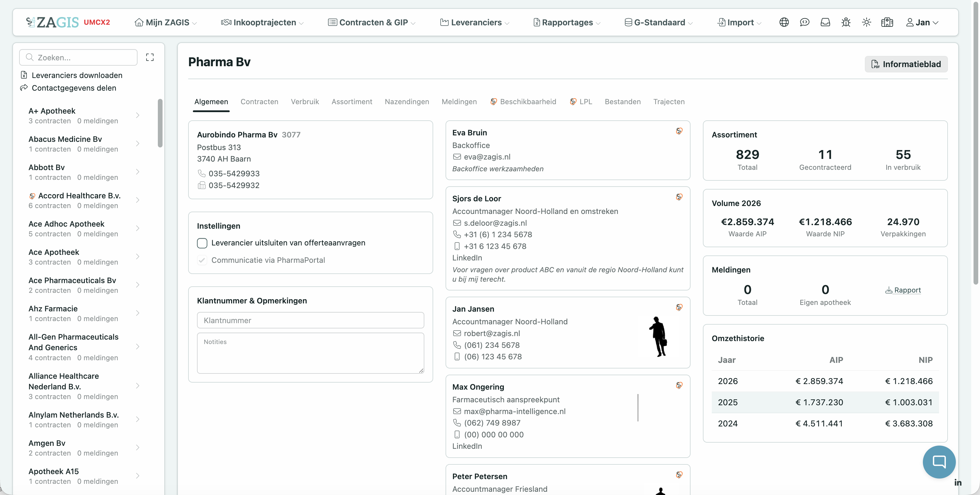Screen dimensions: 980x495
Task: Click the Rapport download link
Action: pyautogui.click(x=903, y=290)
